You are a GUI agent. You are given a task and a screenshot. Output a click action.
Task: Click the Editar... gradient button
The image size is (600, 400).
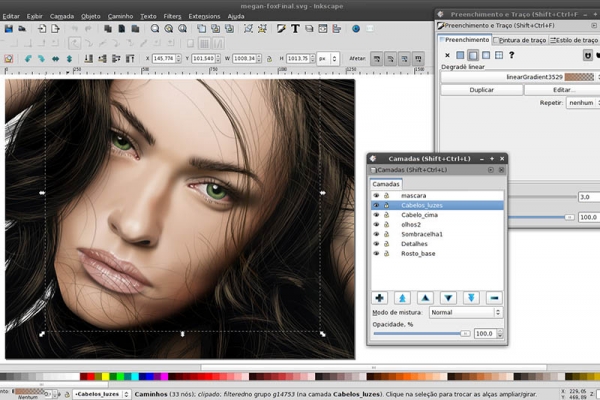[562, 90]
